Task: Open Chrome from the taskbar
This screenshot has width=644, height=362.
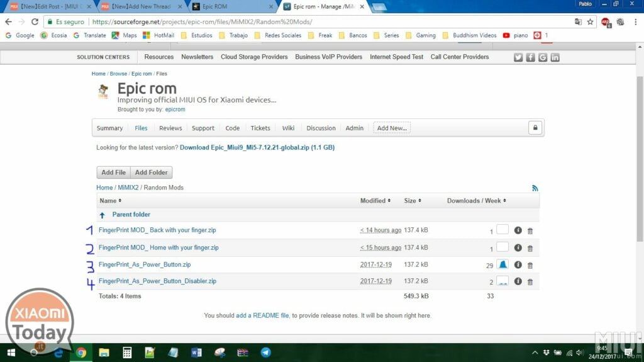Action: [81, 353]
